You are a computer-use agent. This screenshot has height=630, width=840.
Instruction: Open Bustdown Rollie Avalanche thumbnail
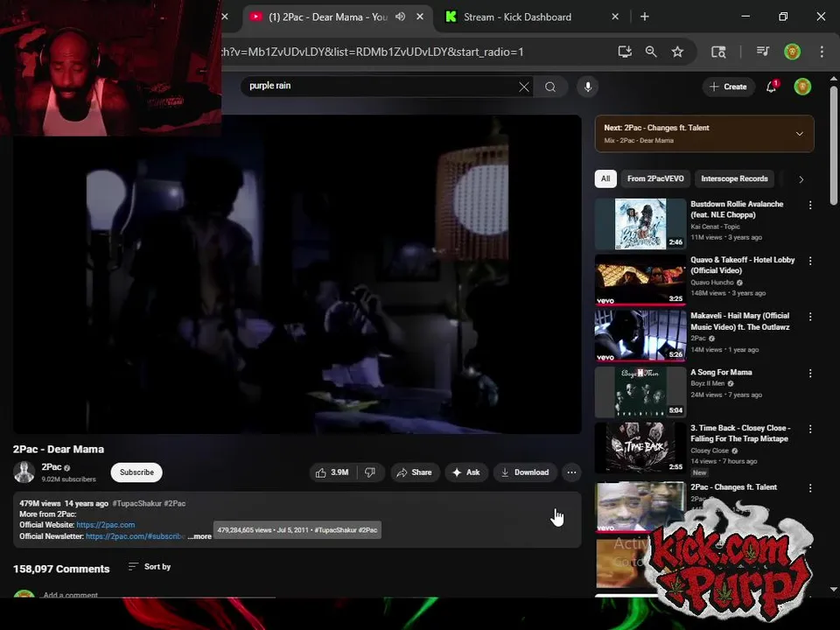coord(640,224)
